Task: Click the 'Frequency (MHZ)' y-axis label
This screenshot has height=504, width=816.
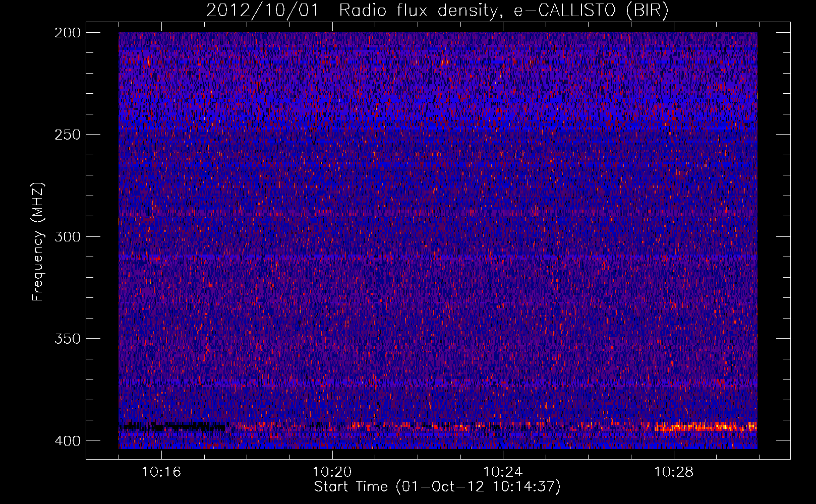Action: (x=38, y=242)
